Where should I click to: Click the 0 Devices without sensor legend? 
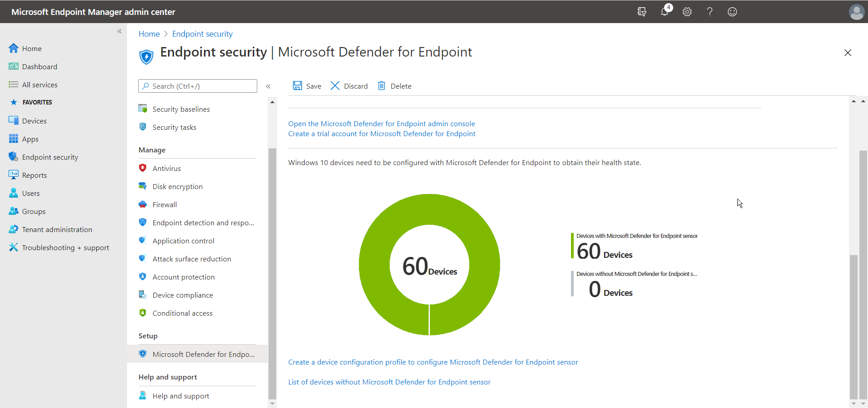pos(634,285)
